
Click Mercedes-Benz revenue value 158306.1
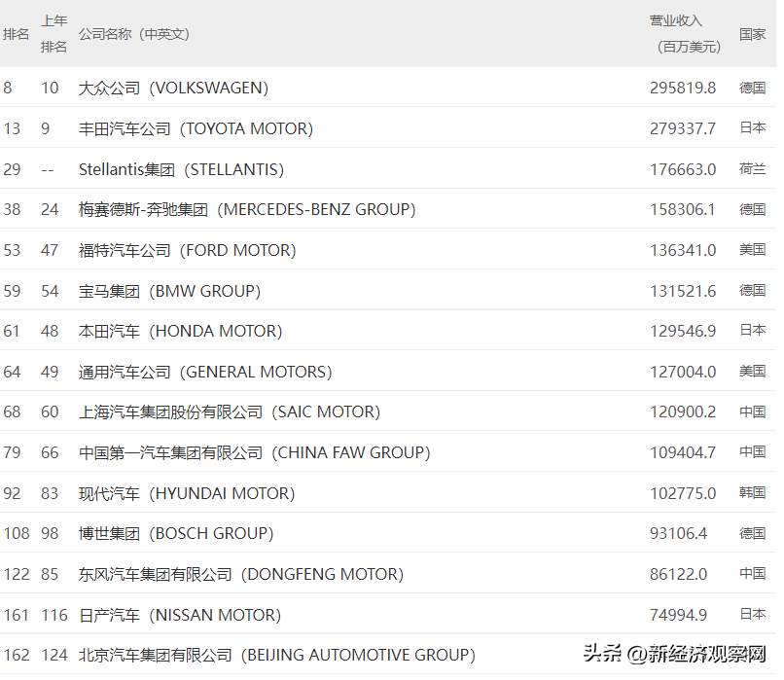pos(683,209)
